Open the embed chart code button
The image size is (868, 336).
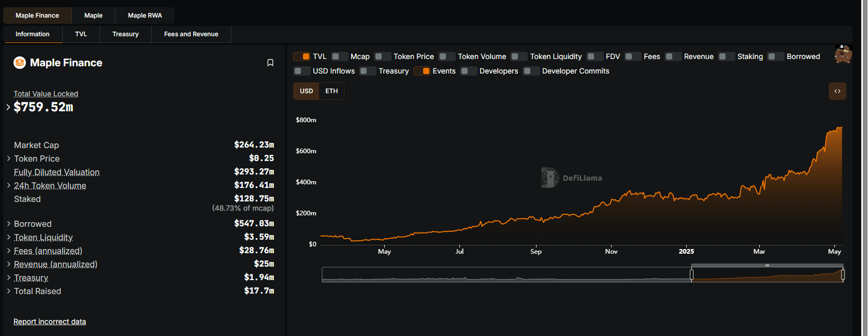tap(837, 91)
